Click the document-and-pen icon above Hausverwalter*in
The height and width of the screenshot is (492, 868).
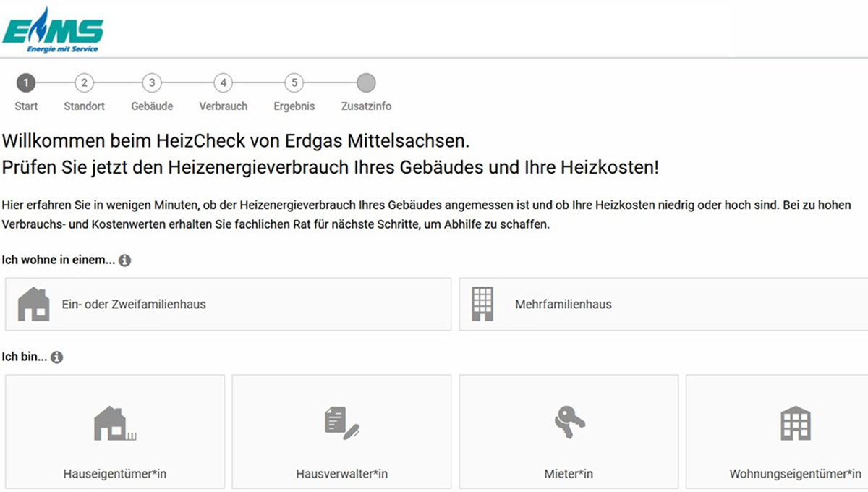click(x=341, y=423)
